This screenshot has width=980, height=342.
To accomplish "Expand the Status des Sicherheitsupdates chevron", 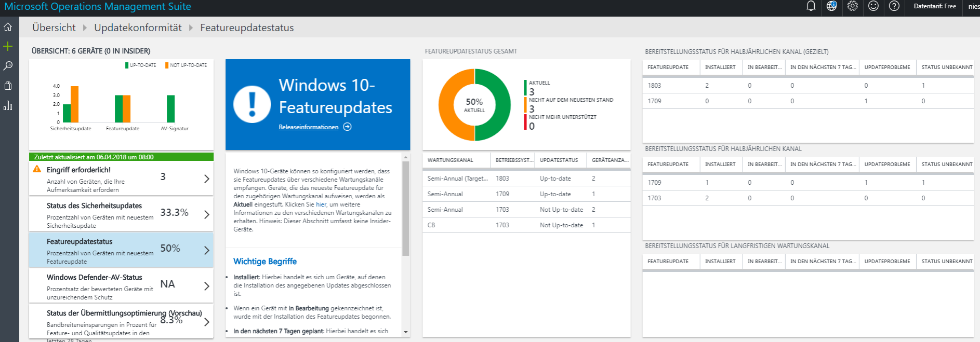I will [206, 214].
